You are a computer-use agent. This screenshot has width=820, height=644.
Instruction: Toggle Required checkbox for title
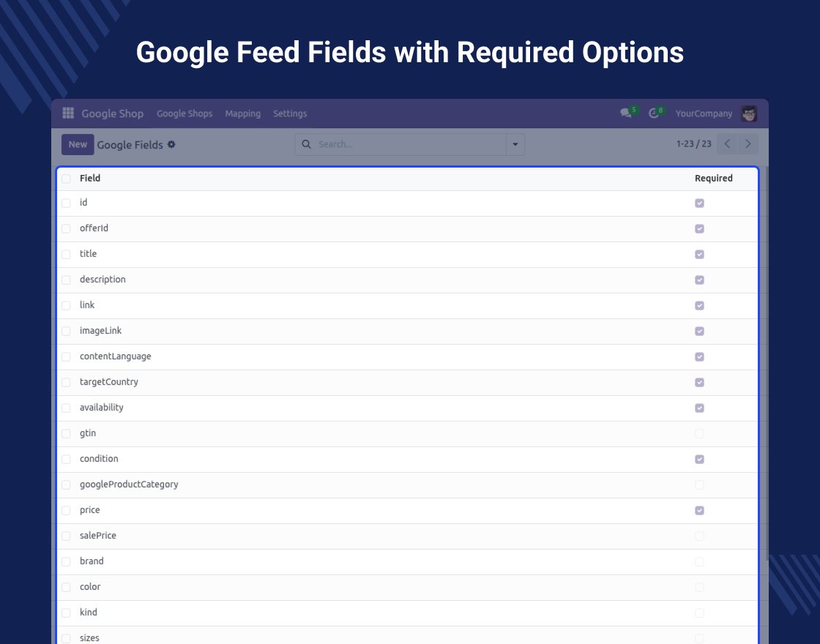pos(699,255)
